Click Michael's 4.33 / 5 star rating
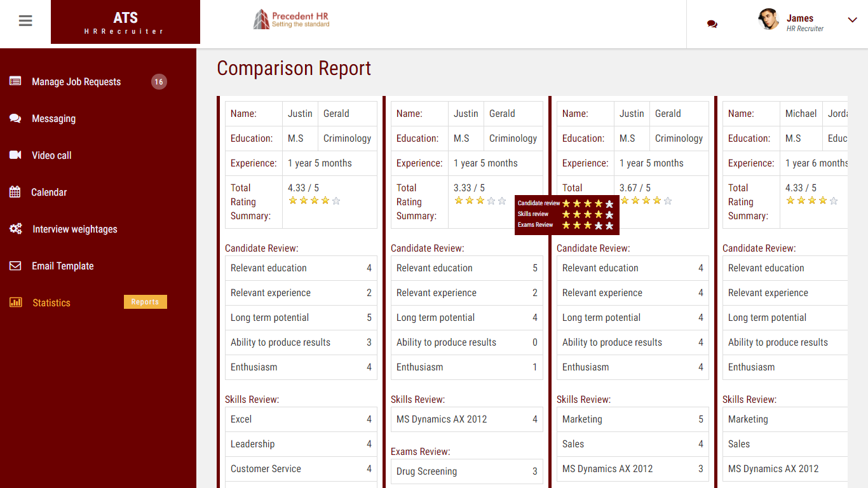Image resolution: width=868 pixels, height=488 pixels. [x=812, y=201]
